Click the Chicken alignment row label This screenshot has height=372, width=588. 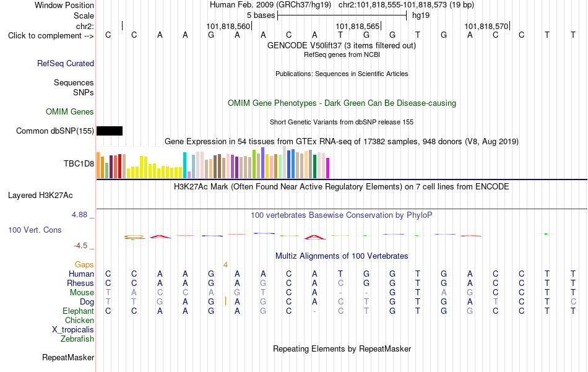click(x=79, y=320)
